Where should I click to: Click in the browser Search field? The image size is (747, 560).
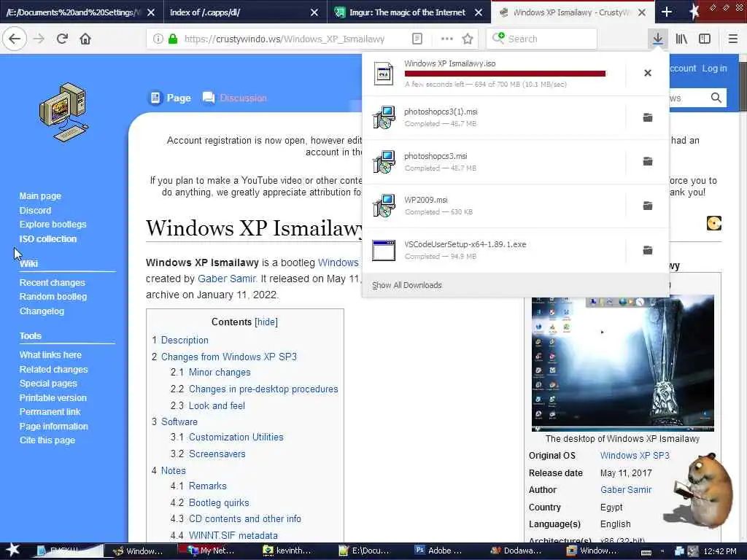pyautogui.click(x=542, y=39)
